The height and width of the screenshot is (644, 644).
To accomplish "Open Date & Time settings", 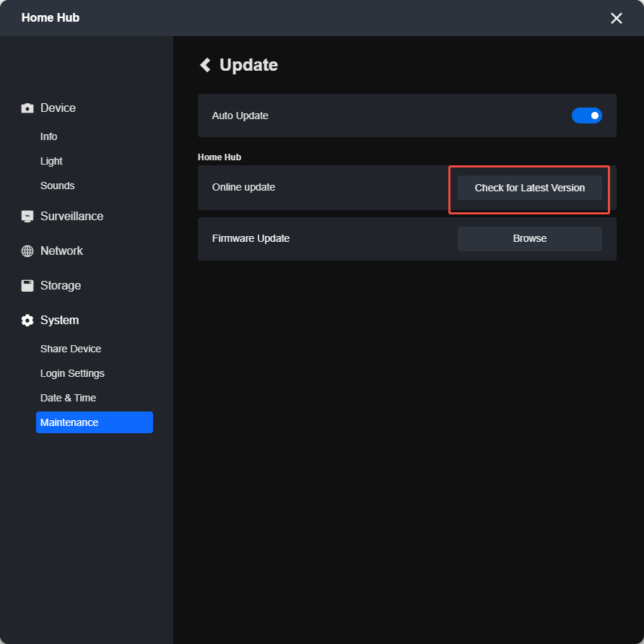I will (x=68, y=398).
